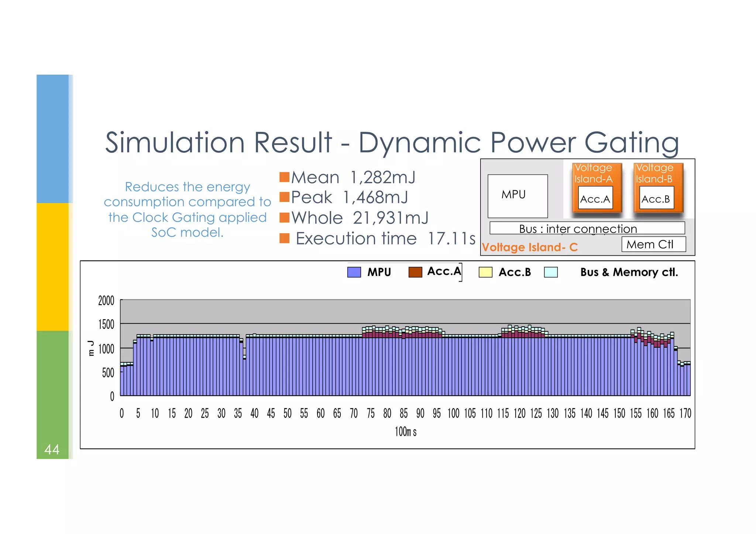Select the MPU block in diagram
This screenshot has width=756, height=534.
pos(517,196)
